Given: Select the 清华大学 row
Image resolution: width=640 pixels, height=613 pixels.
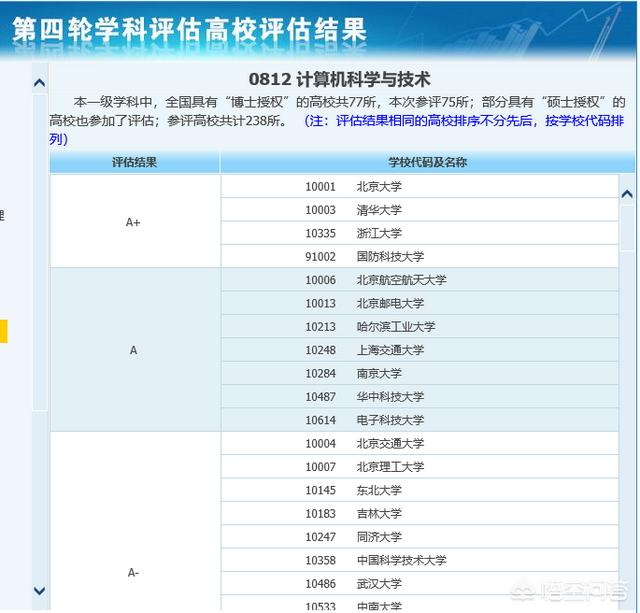Looking at the screenshot, I should [419, 210].
